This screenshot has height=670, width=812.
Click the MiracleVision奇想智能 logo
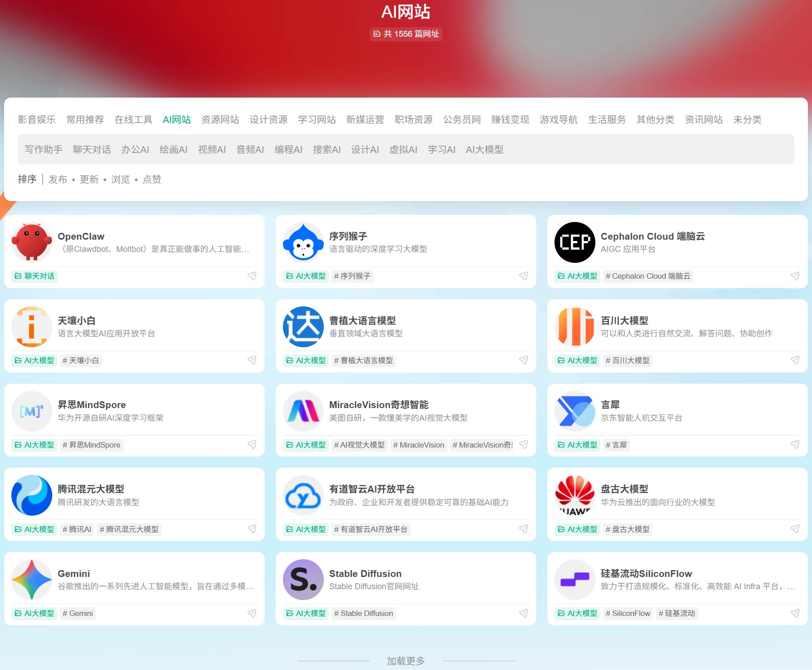(303, 411)
